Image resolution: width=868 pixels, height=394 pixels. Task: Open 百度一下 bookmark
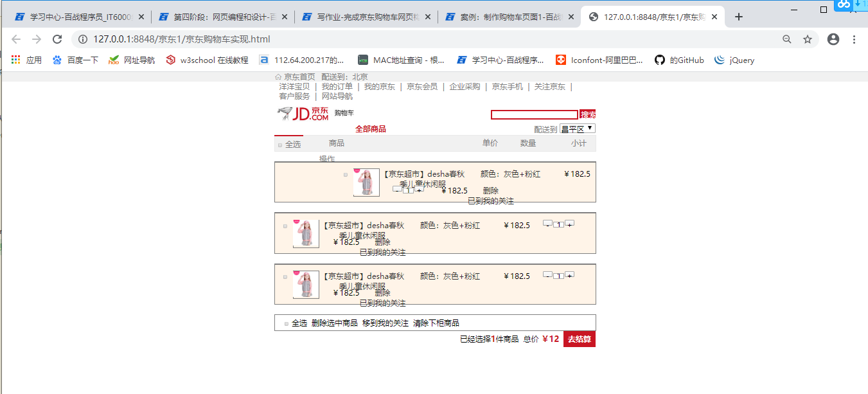pos(75,60)
